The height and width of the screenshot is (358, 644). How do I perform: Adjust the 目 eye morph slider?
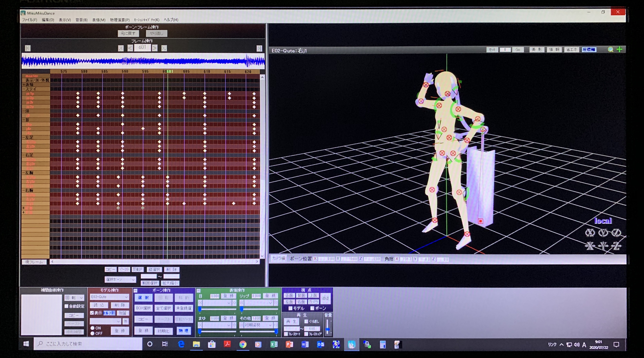[217, 310]
